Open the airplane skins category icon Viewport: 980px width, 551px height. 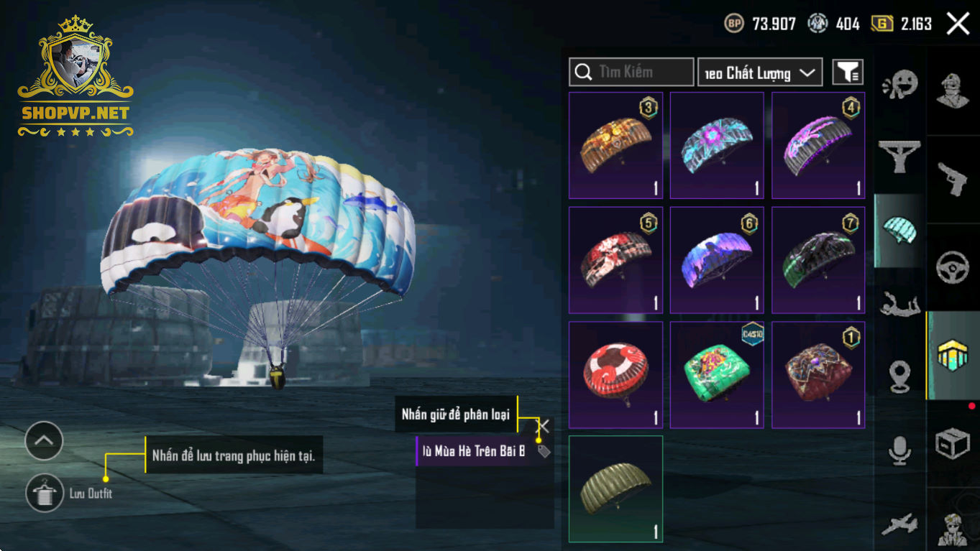[x=899, y=524]
